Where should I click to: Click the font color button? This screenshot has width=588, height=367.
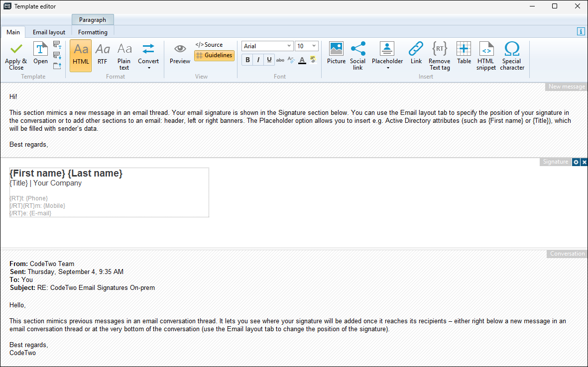coord(302,60)
